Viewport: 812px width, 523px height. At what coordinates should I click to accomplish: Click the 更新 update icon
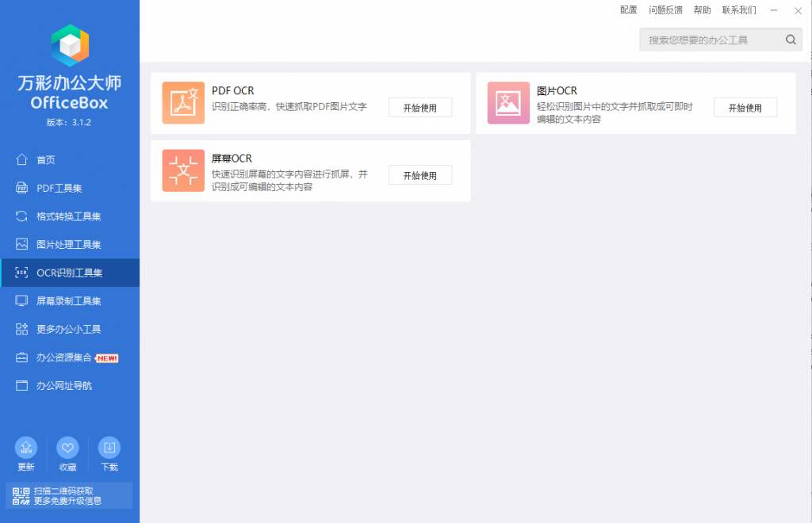[25, 448]
